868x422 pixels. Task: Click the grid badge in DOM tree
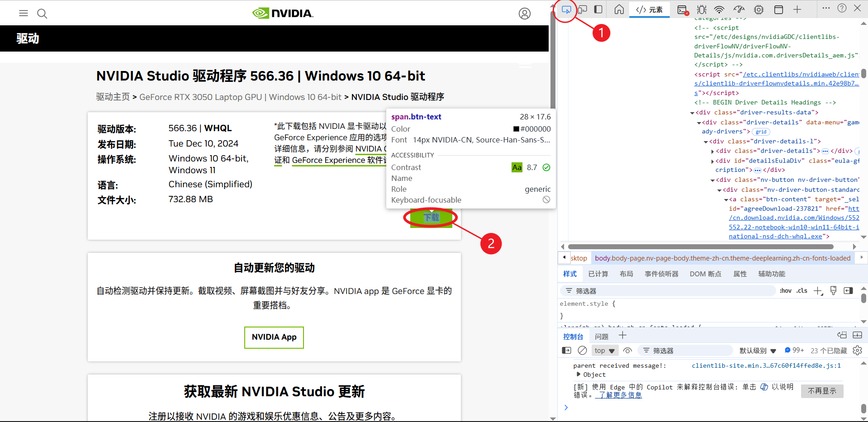[x=761, y=132]
